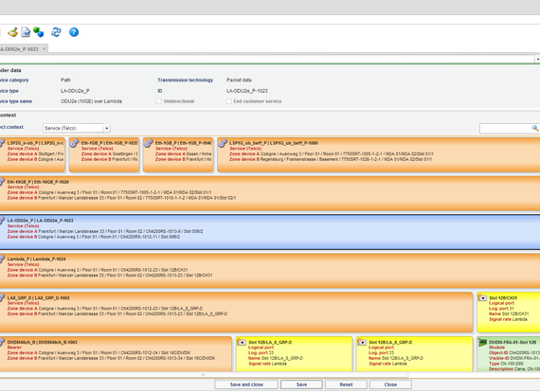This screenshot has height=392, width=540.
Task: Open the dropdown arrow at the top-right bar
Action: 537,60
